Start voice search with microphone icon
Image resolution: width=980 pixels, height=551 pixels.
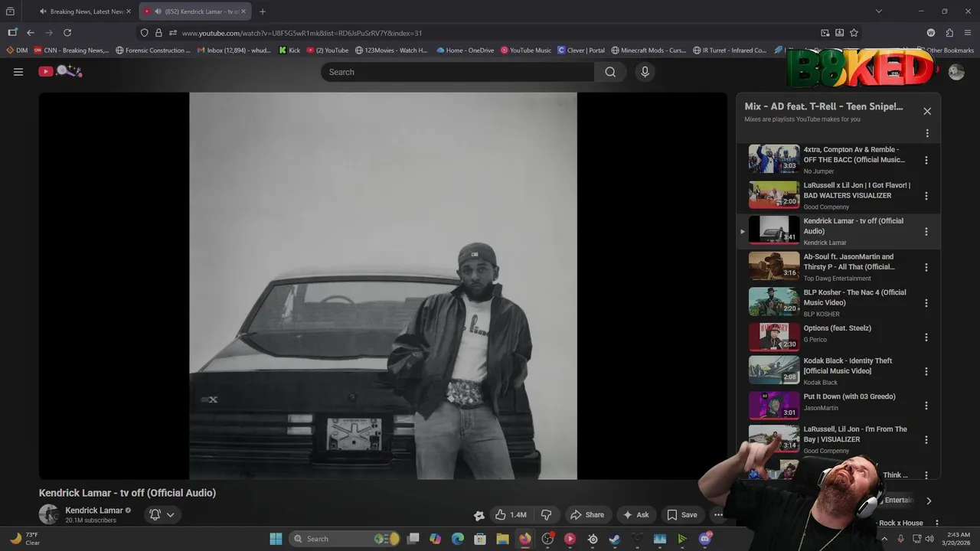(645, 72)
